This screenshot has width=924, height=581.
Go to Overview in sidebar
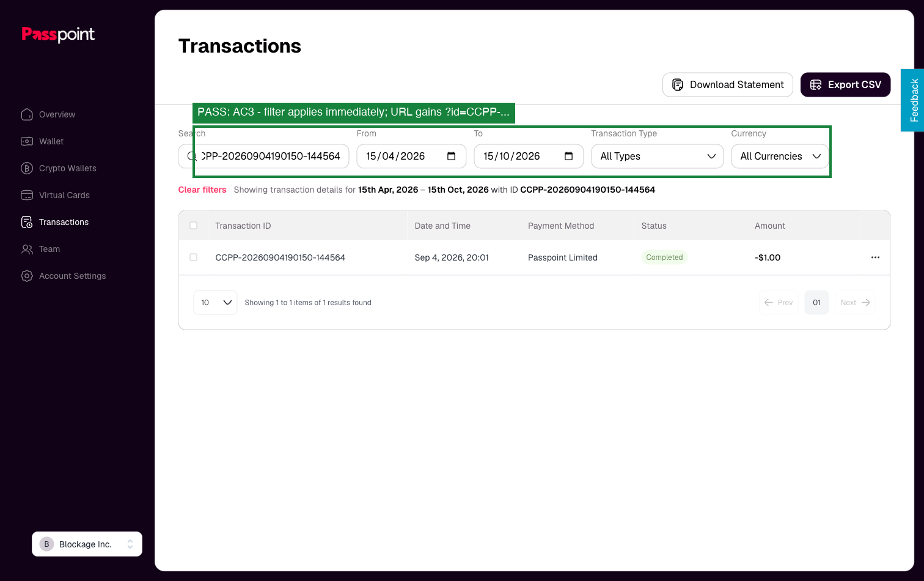(57, 114)
